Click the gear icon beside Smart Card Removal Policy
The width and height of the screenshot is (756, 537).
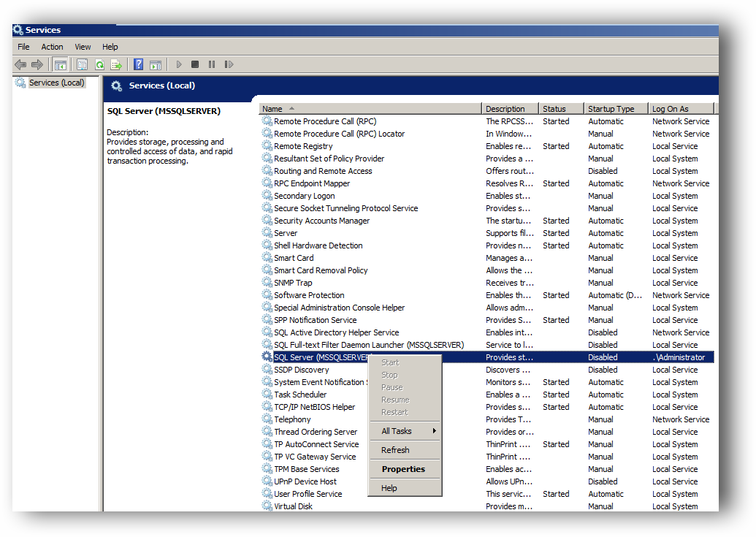coord(267,270)
